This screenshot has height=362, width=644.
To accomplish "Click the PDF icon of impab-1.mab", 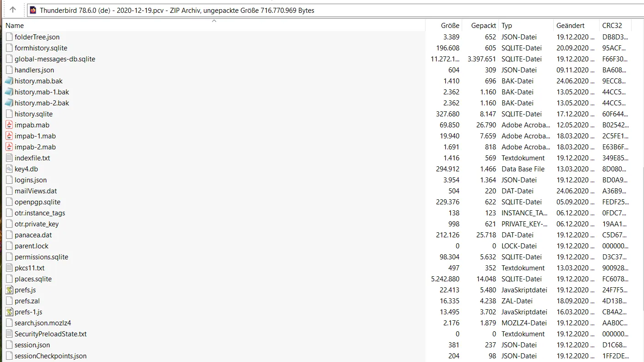I will coord(9,136).
